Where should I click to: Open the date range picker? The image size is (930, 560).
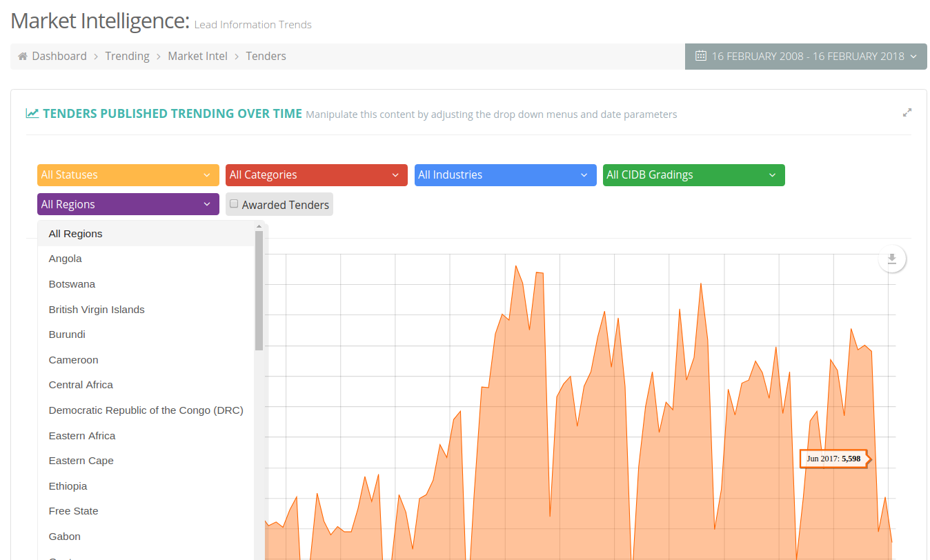point(806,57)
